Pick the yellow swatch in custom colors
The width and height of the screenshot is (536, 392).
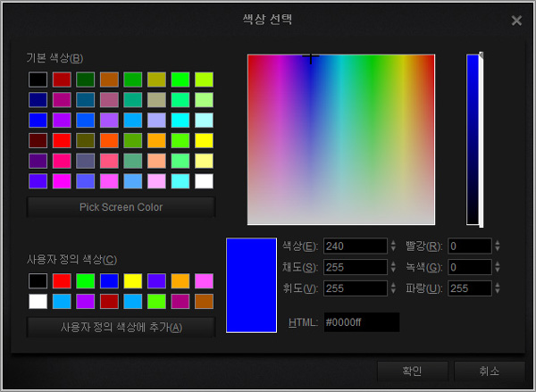click(132, 281)
